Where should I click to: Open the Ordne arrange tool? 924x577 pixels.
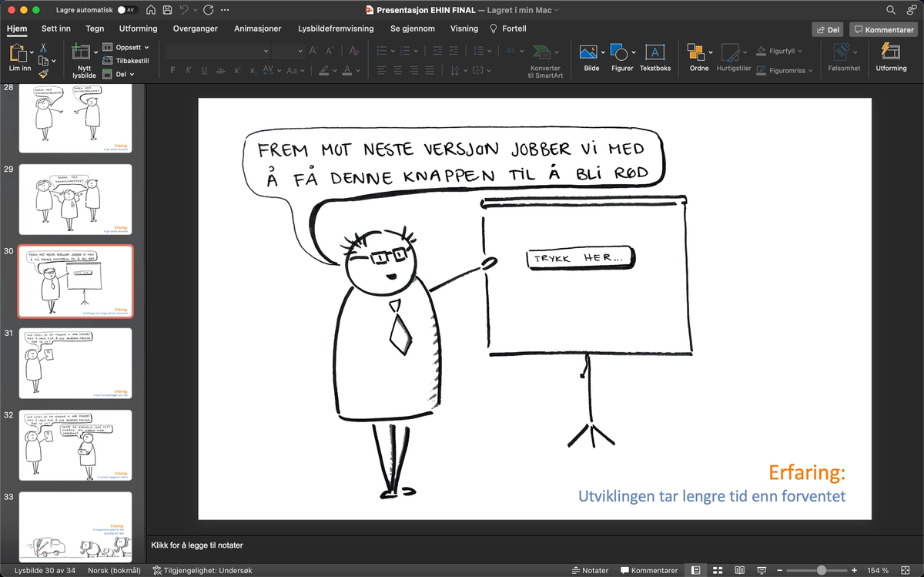[x=696, y=52]
